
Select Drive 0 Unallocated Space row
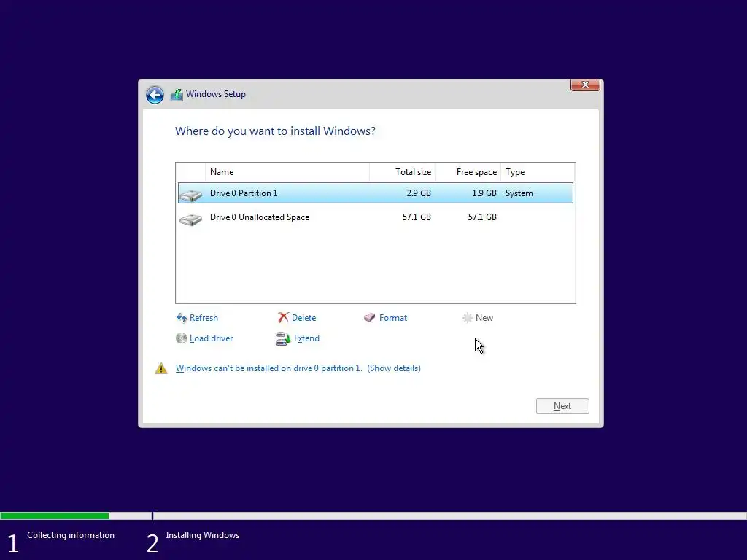[376, 217]
